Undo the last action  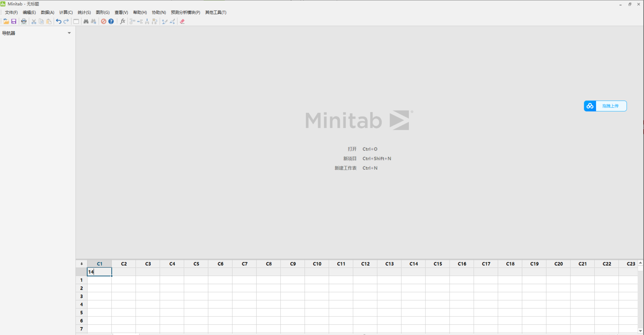tap(59, 21)
